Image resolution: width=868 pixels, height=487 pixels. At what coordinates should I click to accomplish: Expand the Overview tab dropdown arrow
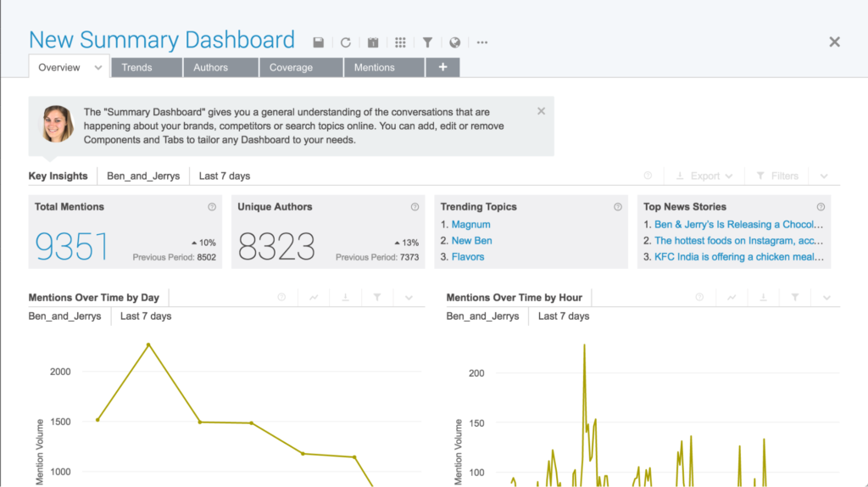point(98,68)
